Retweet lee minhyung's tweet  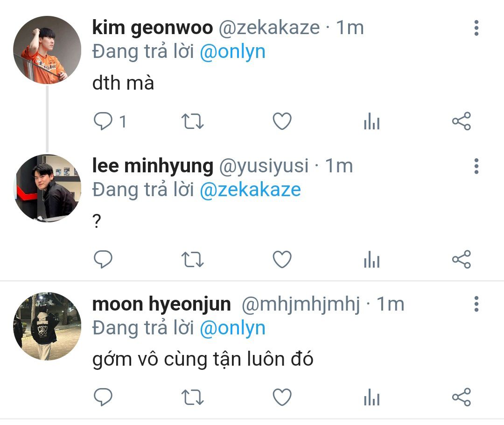coord(193,259)
